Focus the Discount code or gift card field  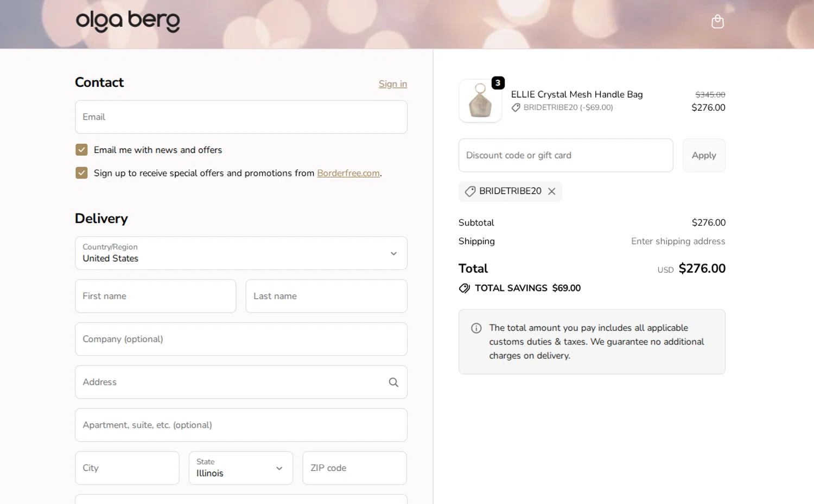click(x=565, y=155)
